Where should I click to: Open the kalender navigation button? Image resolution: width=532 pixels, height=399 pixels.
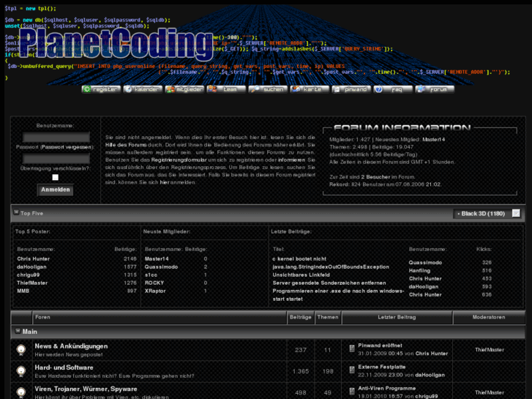(143, 89)
